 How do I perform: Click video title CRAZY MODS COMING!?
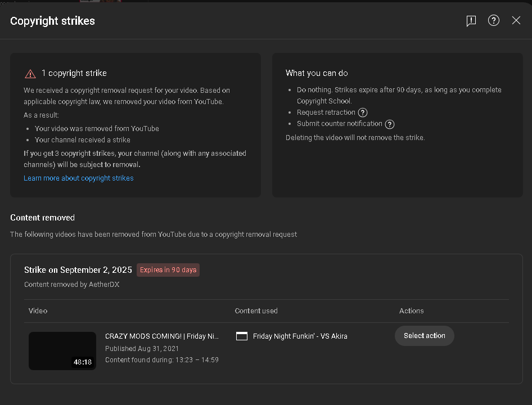pos(162,336)
